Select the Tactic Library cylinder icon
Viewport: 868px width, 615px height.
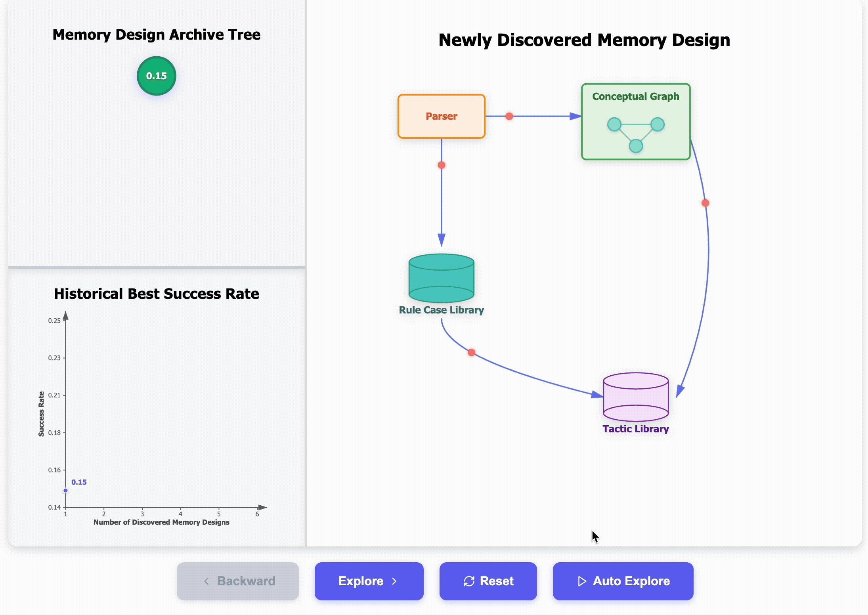point(635,396)
